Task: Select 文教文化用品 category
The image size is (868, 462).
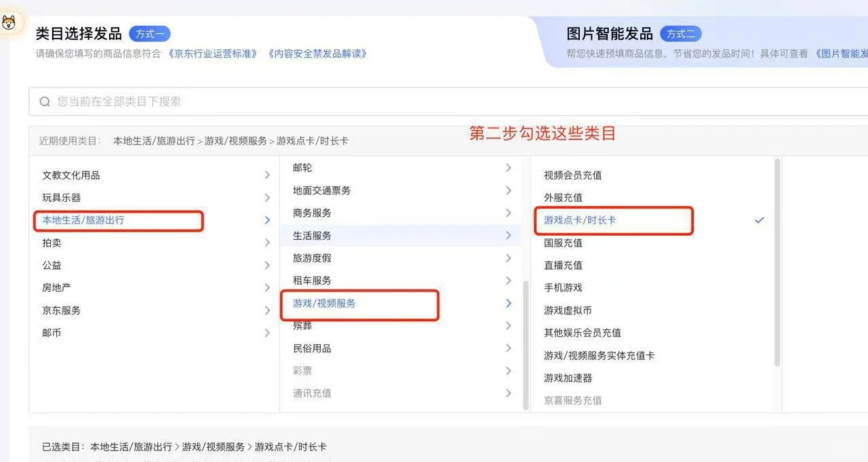Action: [x=71, y=175]
